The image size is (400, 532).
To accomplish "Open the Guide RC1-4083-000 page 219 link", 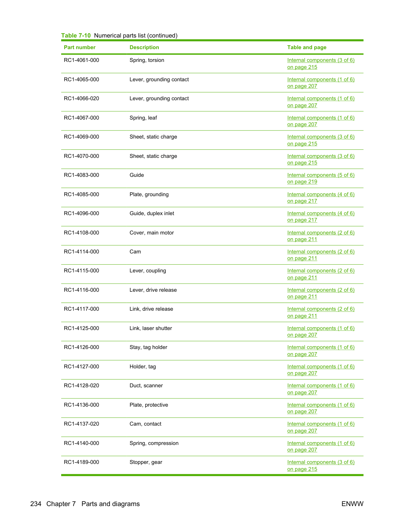I will pyautogui.click(x=321, y=178).
